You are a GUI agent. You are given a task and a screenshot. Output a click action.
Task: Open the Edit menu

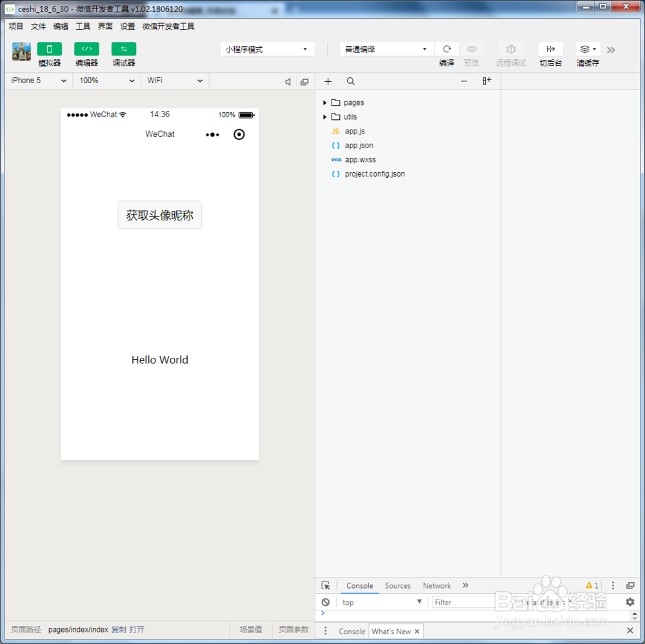point(61,26)
